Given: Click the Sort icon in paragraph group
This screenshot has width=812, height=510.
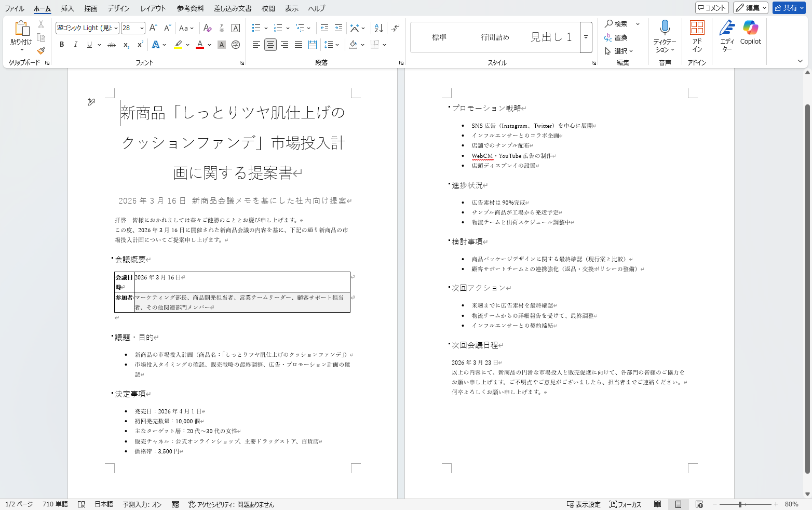Looking at the screenshot, I should click(379, 28).
